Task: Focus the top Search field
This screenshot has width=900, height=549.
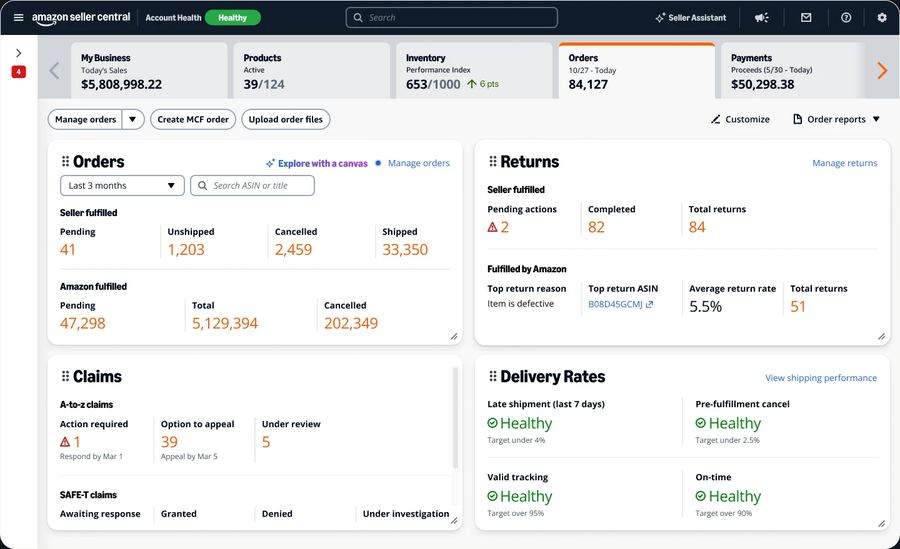Action: [x=452, y=18]
